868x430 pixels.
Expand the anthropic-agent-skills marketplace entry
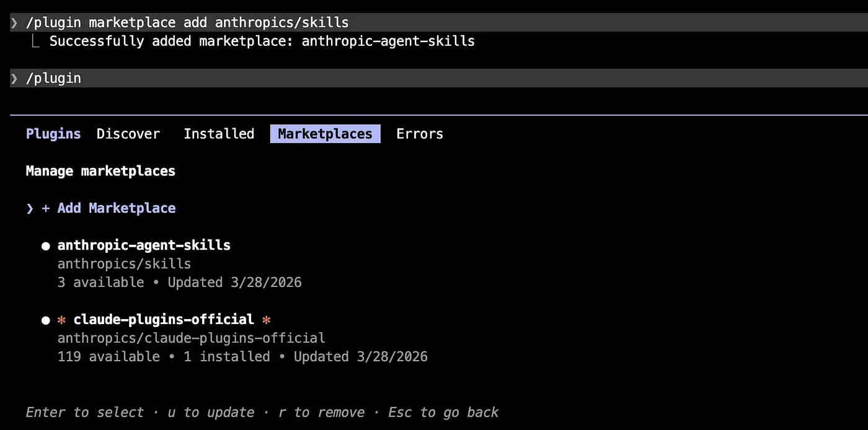click(x=144, y=245)
